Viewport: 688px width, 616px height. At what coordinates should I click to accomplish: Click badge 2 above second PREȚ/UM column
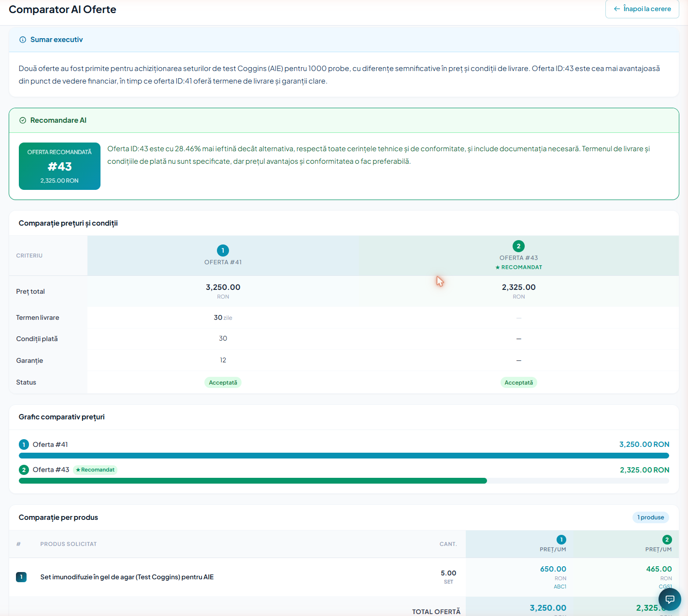[667, 540]
